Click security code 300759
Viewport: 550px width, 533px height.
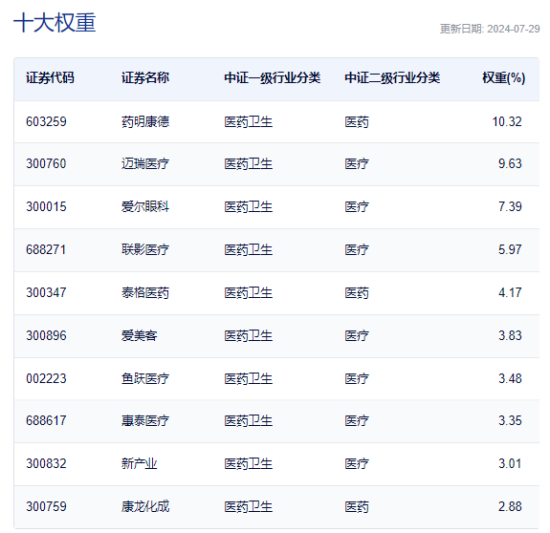[46, 506]
